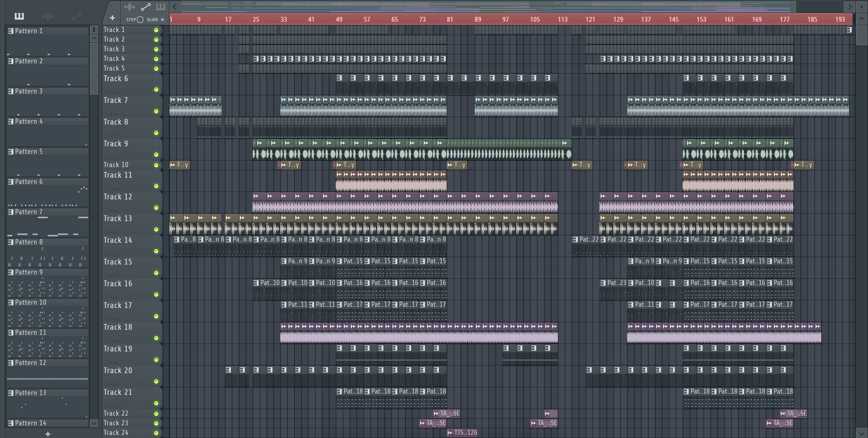Image resolution: width=868 pixels, height=438 pixels.
Task: Toggle STEP editing mode checkbox
Action: click(140, 20)
